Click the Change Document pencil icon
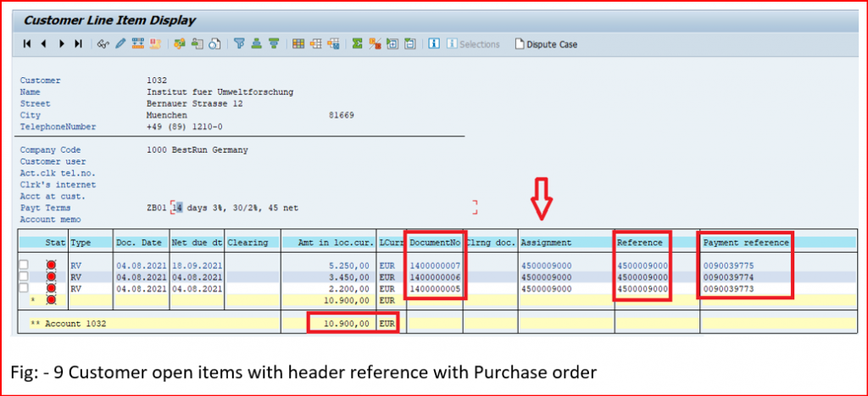868x396 pixels. click(120, 44)
